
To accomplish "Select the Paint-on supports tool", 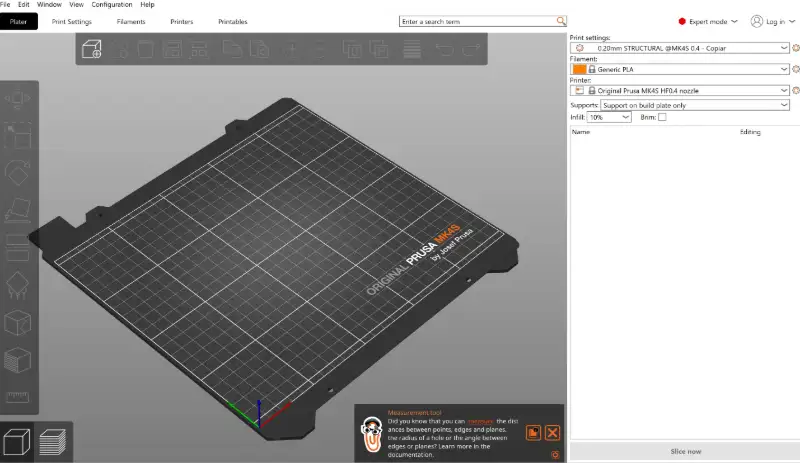I will [x=17, y=285].
